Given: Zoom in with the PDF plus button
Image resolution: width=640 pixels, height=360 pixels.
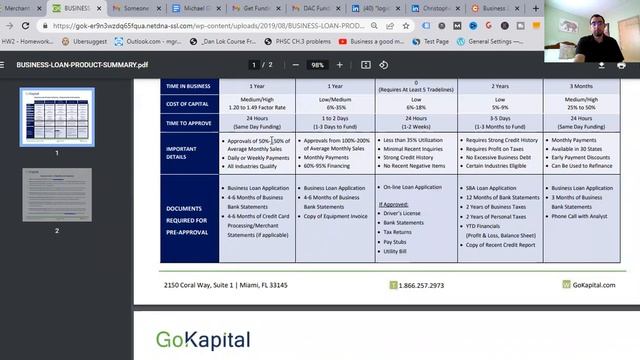Looking at the screenshot, I should (340, 65).
